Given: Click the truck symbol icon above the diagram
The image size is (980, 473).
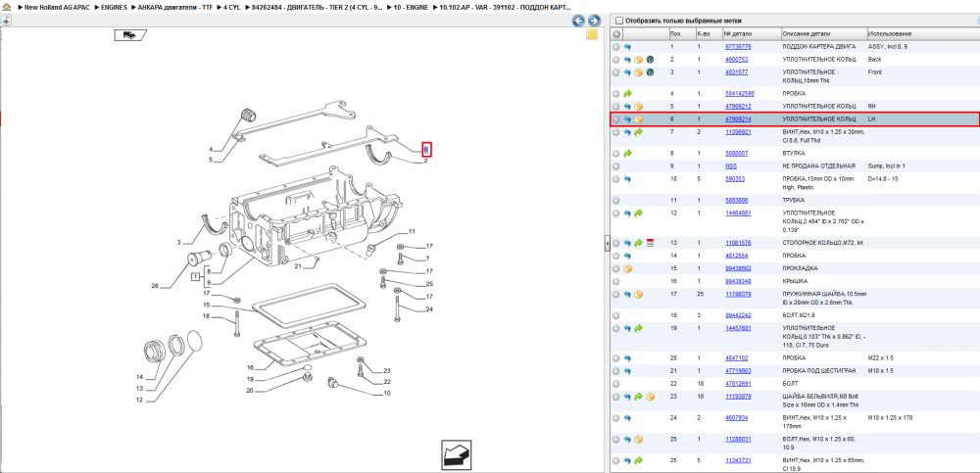Looking at the screenshot, I should pyautogui.click(x=130, y=35).
